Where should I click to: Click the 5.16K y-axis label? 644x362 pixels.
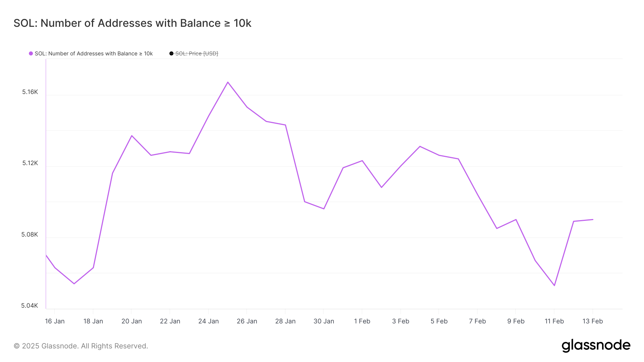30,92
